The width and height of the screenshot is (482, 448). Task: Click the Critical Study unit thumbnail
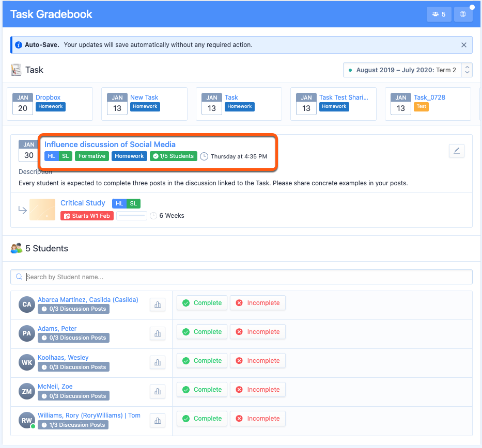click(x=42, y=210)
